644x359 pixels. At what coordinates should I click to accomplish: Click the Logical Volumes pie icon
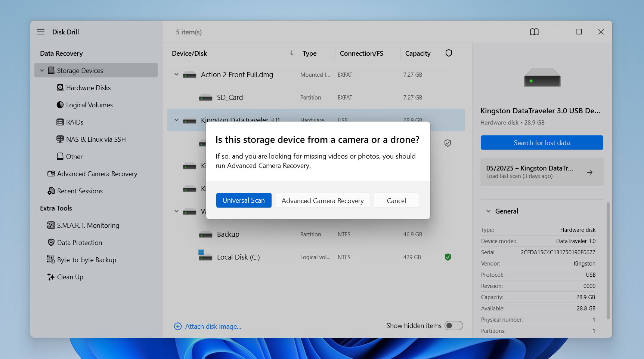click(60, 105)
